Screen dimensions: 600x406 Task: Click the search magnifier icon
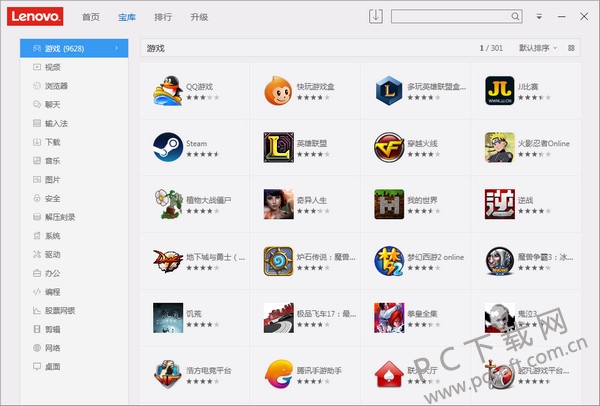[515, 16]
